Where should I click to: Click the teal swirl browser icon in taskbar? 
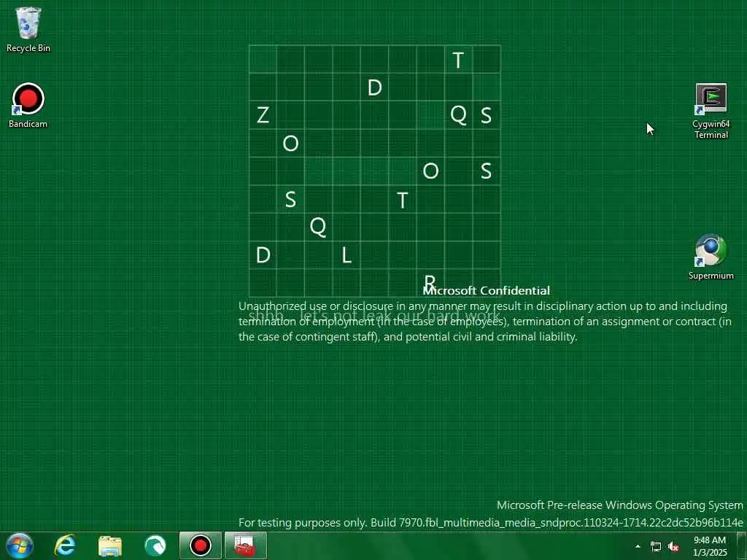(x=155, y=545)
